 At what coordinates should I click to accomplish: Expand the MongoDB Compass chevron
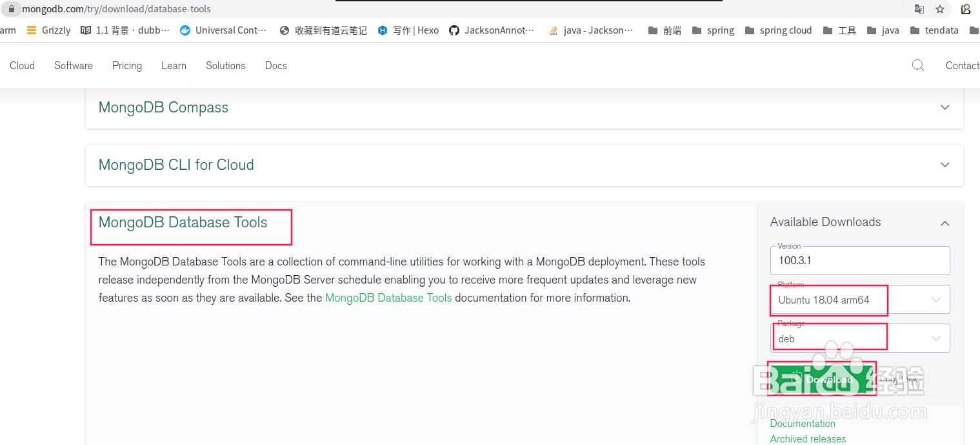(945, 107)
